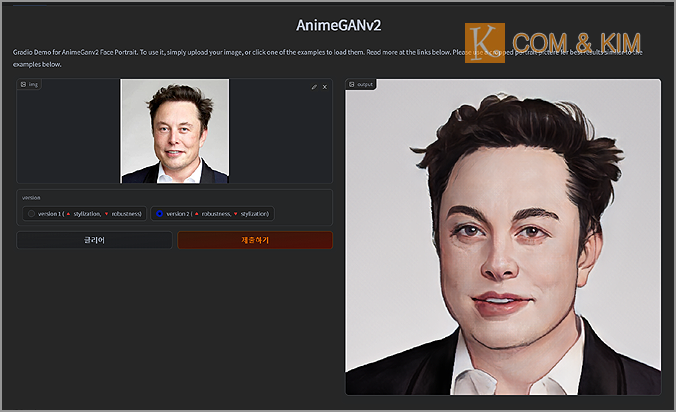The image size is (676, 412).
Task: Click the output label icon on the result panel
Action: click(x=352, y=84)
